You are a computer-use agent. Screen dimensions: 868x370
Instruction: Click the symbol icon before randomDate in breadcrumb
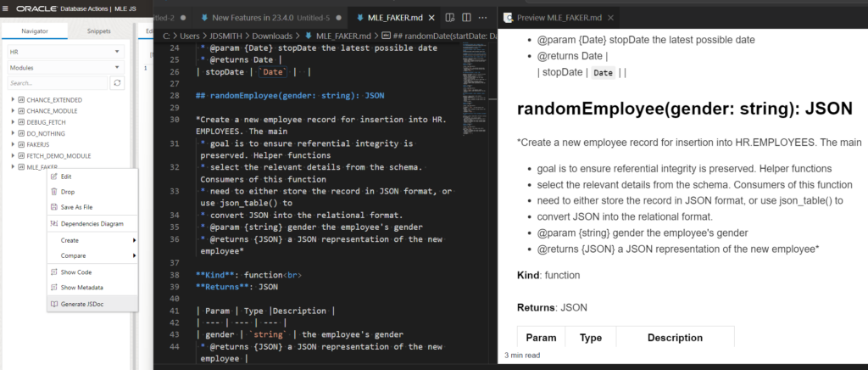386,36
